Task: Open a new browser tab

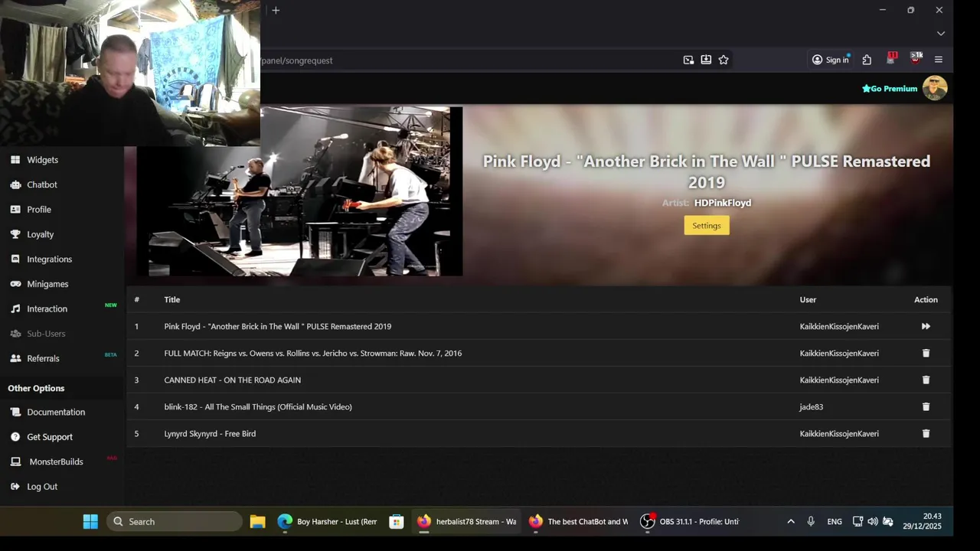Action: [x=276, y=10]
